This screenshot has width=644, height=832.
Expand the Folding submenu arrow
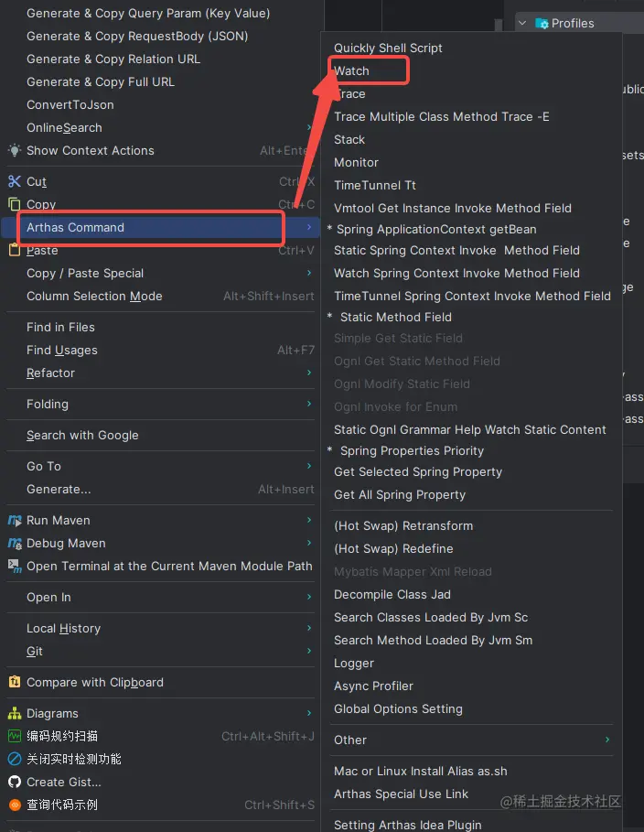point(309,404)
